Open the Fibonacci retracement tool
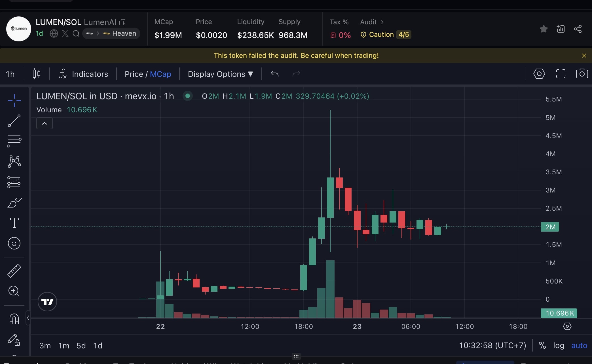 [x=14, y=141]
